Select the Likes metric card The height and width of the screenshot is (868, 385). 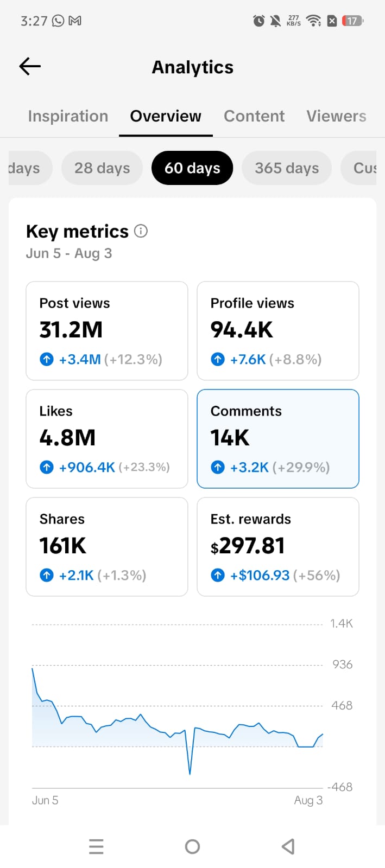click(x=107, y=439)
